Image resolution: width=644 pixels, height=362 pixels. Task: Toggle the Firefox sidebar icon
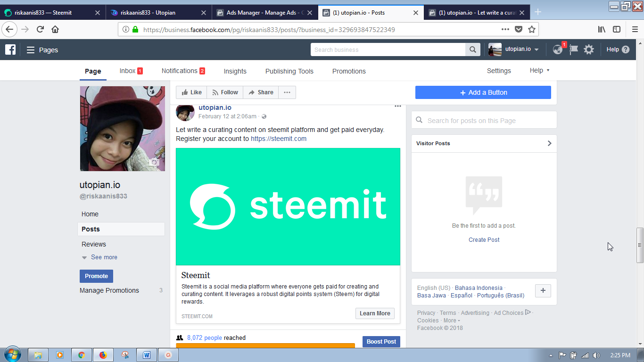point(617,29)
